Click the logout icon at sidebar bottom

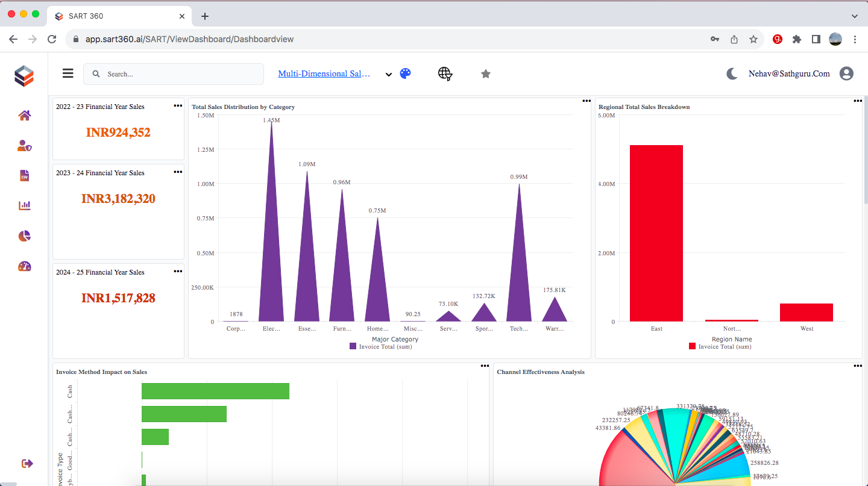pos(27,464)
